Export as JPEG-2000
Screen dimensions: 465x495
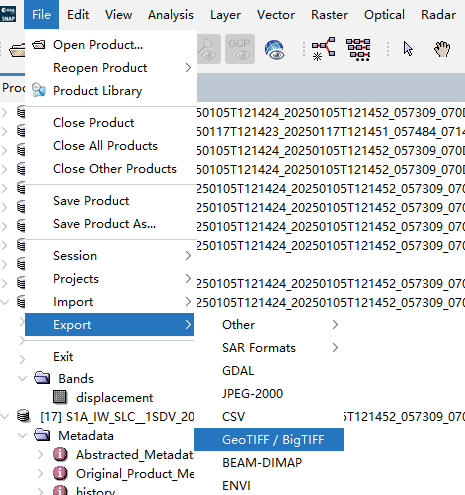269,394
